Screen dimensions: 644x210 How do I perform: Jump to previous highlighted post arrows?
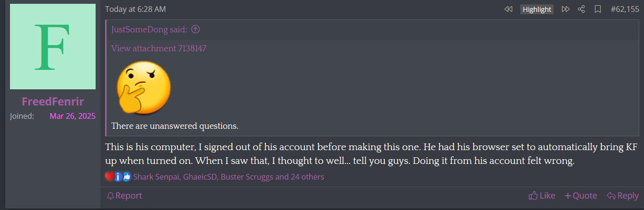(x=508, y=10)
